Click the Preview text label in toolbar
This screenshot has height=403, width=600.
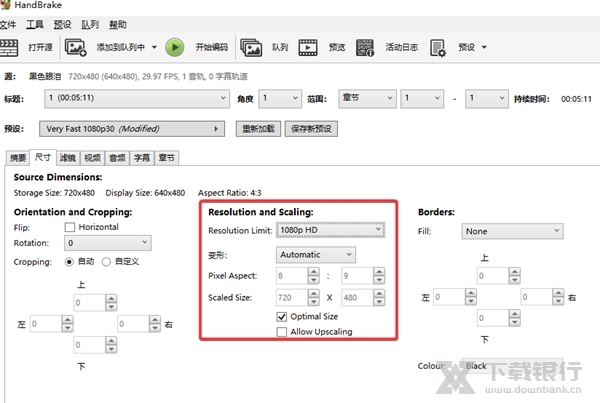point(337,47)
